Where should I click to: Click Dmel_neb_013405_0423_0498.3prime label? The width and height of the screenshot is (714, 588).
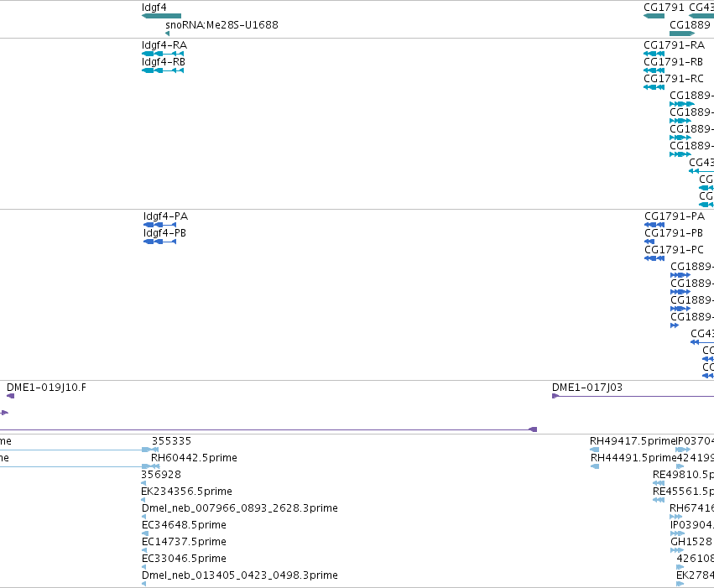tap(240, 575)
